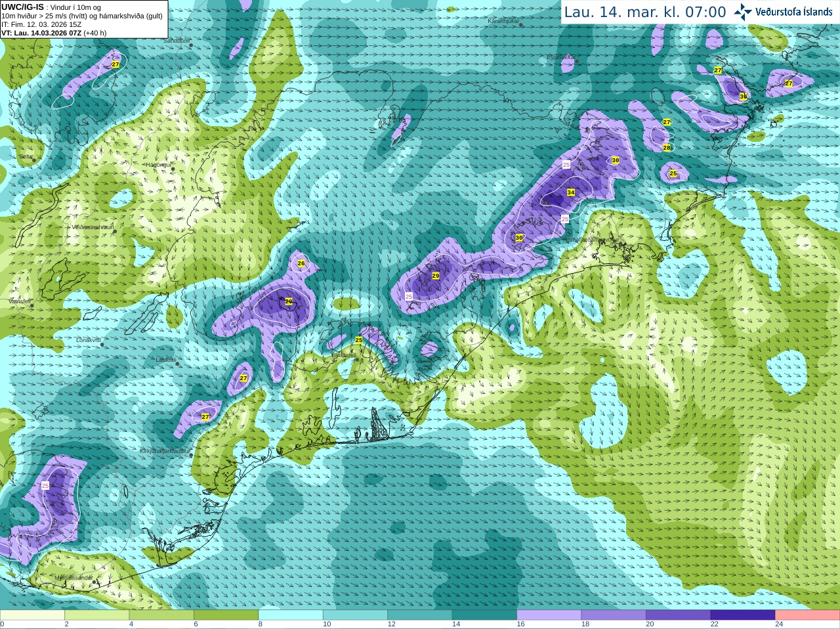This screenshot has width=840, height=629.
Task: Select the 20–22 m/s purple legend swatch
Action: point(679,615)
